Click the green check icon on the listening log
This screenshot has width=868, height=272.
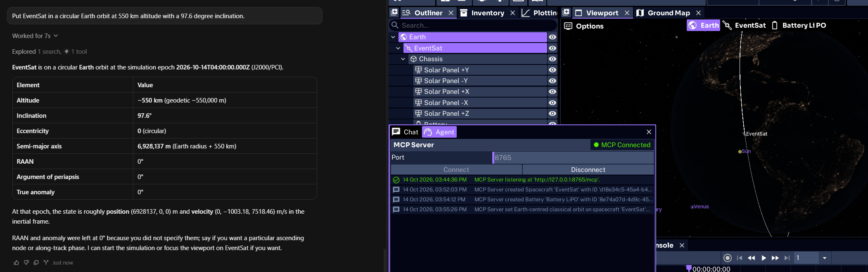pos(396,180)
